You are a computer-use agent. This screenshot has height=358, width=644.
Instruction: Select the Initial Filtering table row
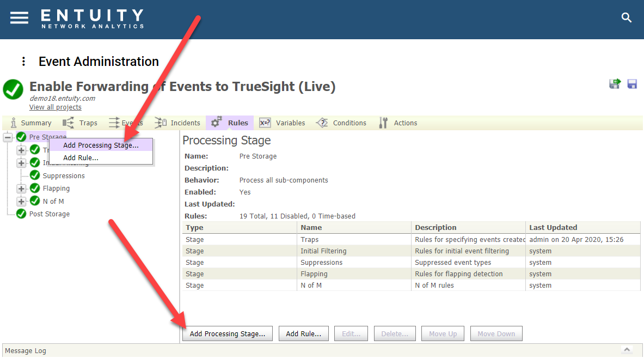(411, 251)
